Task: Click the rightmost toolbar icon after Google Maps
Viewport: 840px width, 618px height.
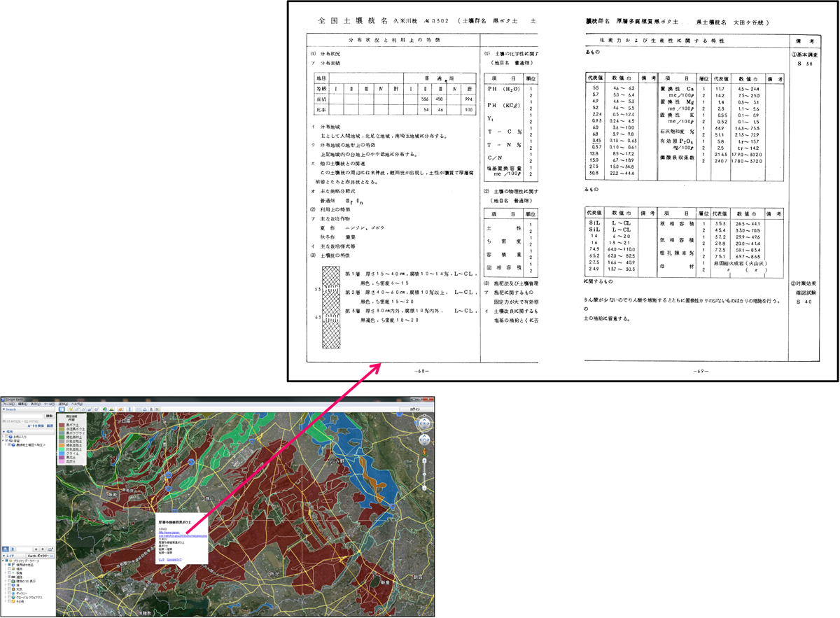Action: (x=157, y=409)
